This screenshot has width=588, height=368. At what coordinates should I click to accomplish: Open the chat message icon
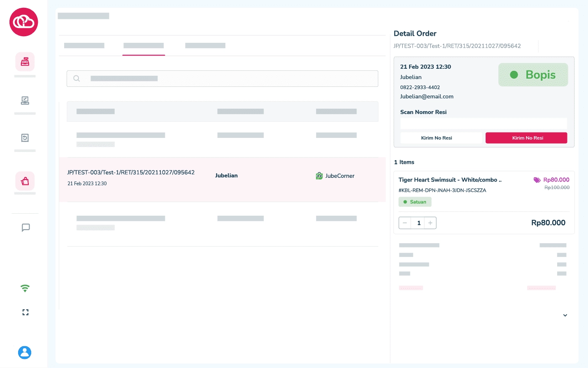tap(25, 228)
